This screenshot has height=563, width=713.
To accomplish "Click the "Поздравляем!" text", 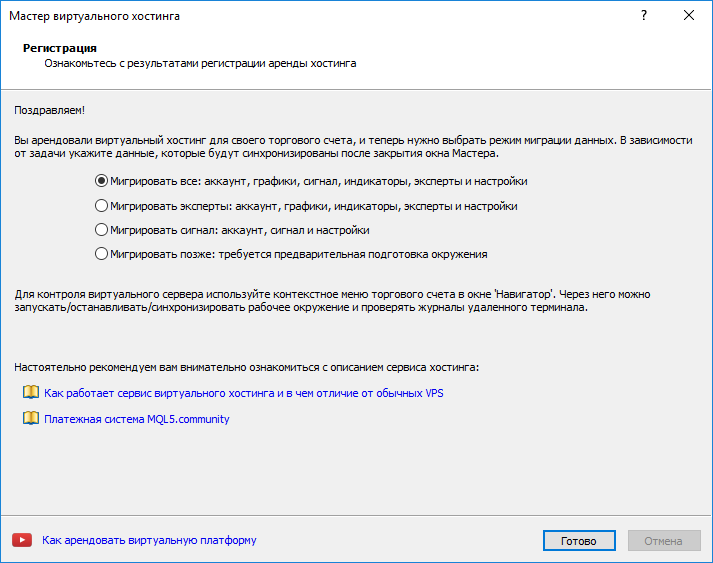I will pyautogui.click(x=49, y=111).
